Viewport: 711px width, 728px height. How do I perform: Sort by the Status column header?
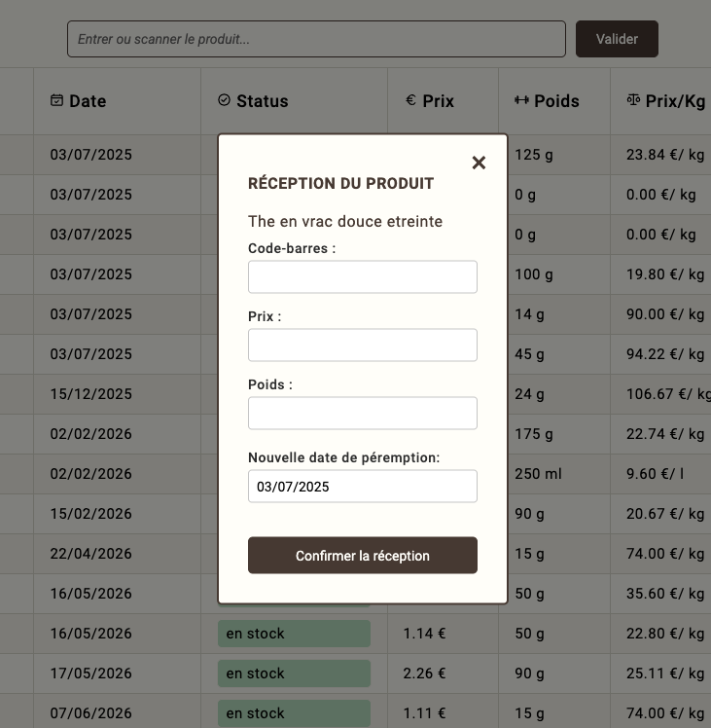click(263, 101)
